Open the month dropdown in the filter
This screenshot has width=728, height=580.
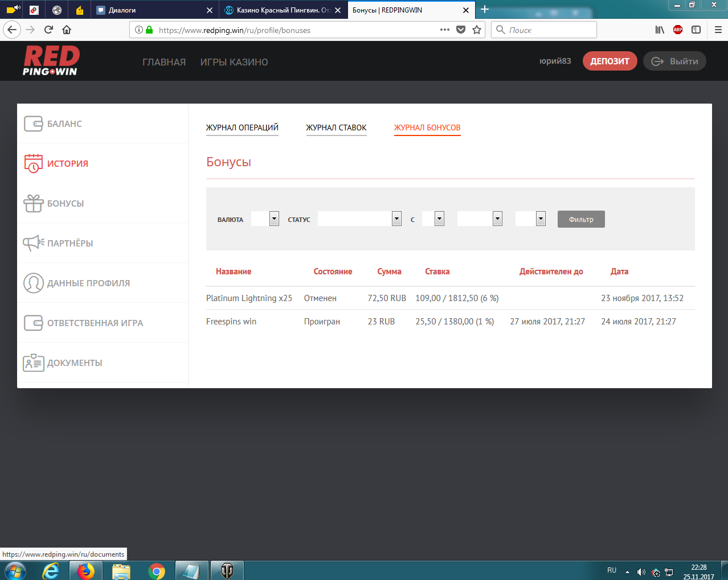point(480,219)
